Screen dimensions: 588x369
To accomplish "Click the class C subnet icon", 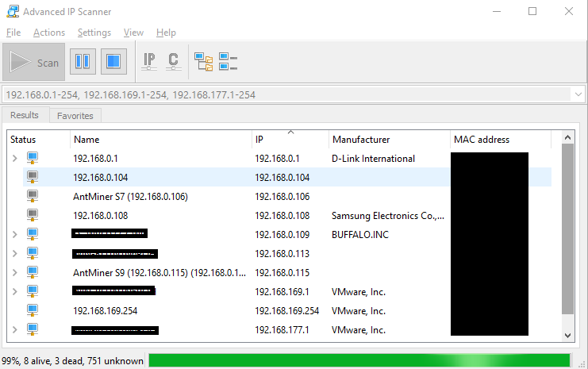I will [173, 62].
